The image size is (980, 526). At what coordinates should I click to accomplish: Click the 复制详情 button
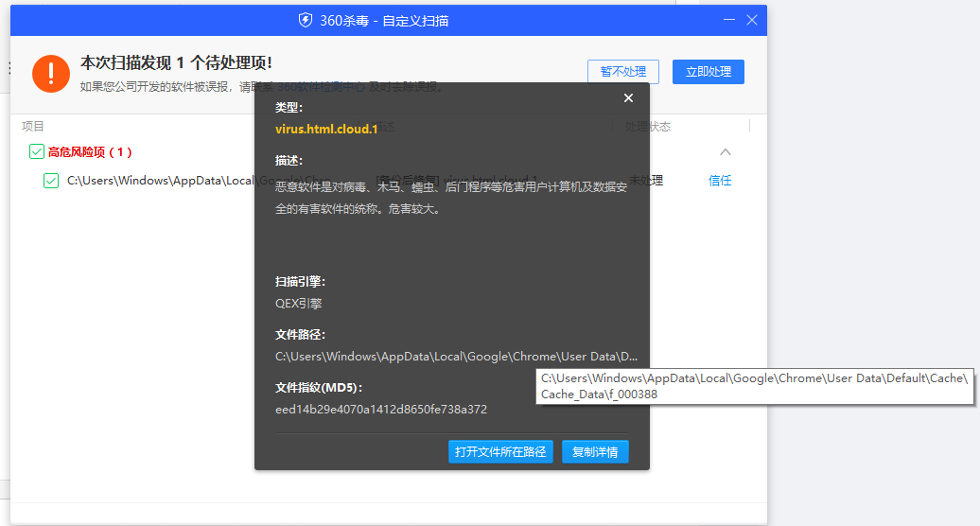(595, 451)
